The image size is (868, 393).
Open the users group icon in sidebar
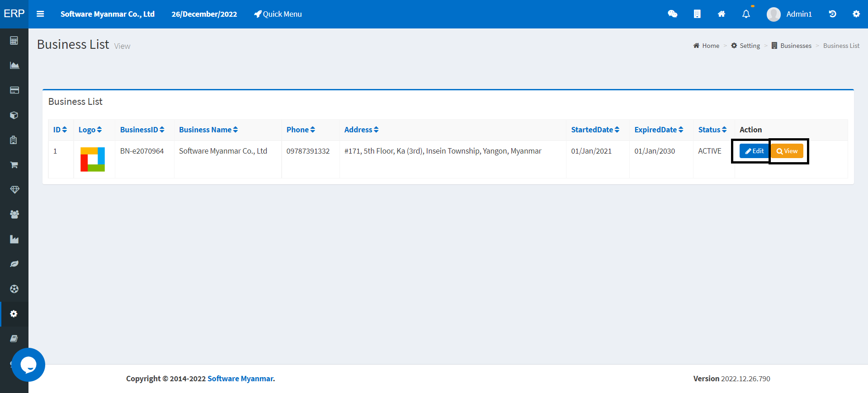pos(14,215)
